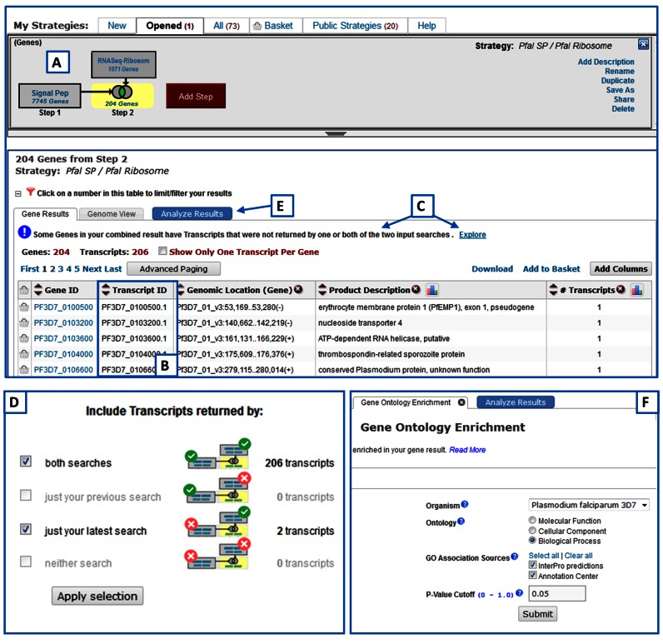Open the Organism dropdown
663x644 pixels.
point(589,505)
